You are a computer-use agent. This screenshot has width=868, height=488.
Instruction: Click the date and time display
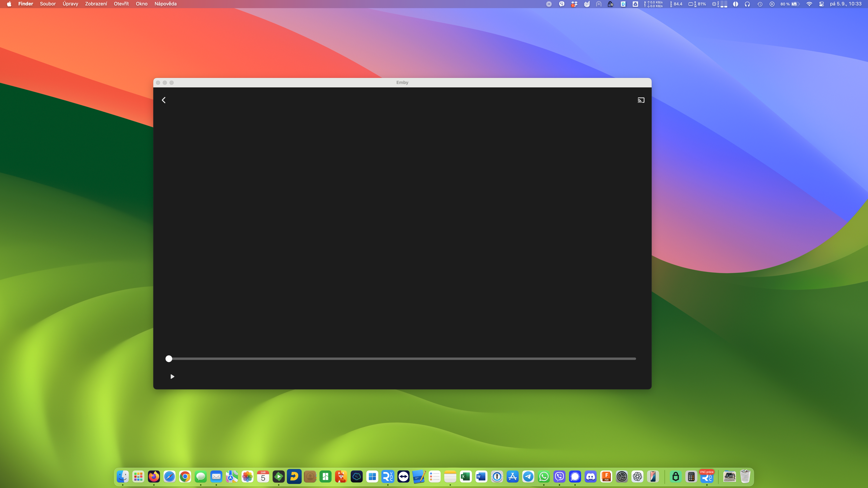[x=845, y=4]
